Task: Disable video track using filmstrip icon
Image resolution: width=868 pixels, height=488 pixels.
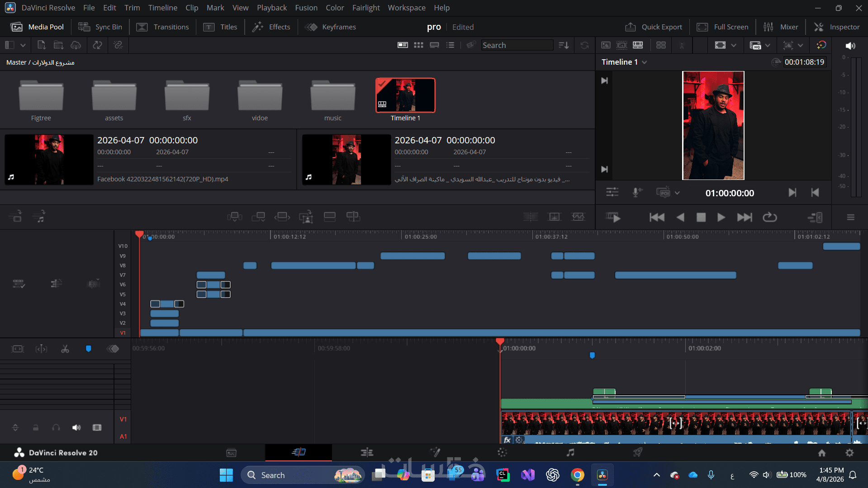Action: tap(97, 427)
